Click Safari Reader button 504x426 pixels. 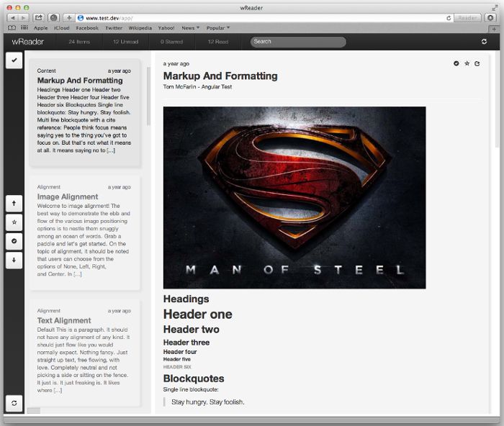[467, 18]
